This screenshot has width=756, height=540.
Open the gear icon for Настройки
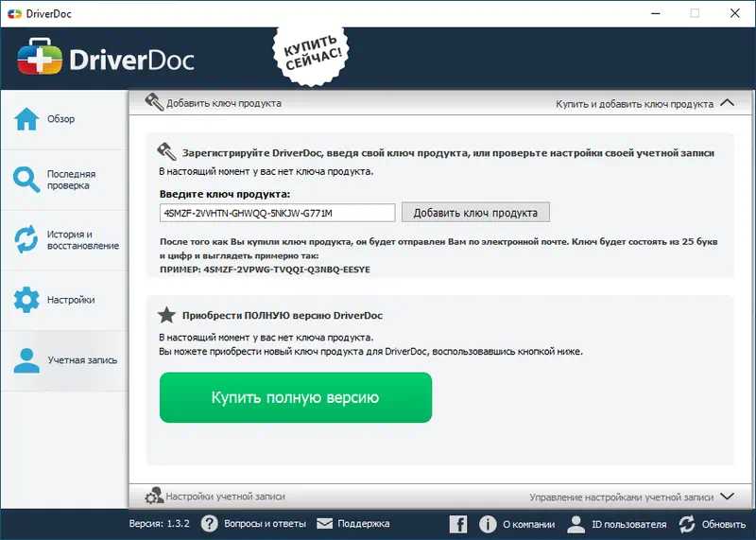tap(26, 300)
